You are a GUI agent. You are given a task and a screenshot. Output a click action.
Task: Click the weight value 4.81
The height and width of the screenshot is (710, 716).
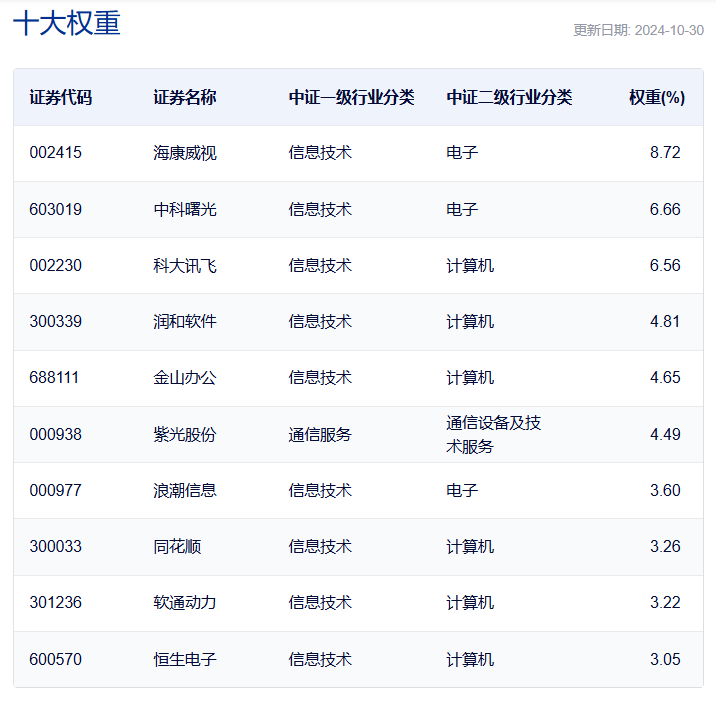(665, 321)
